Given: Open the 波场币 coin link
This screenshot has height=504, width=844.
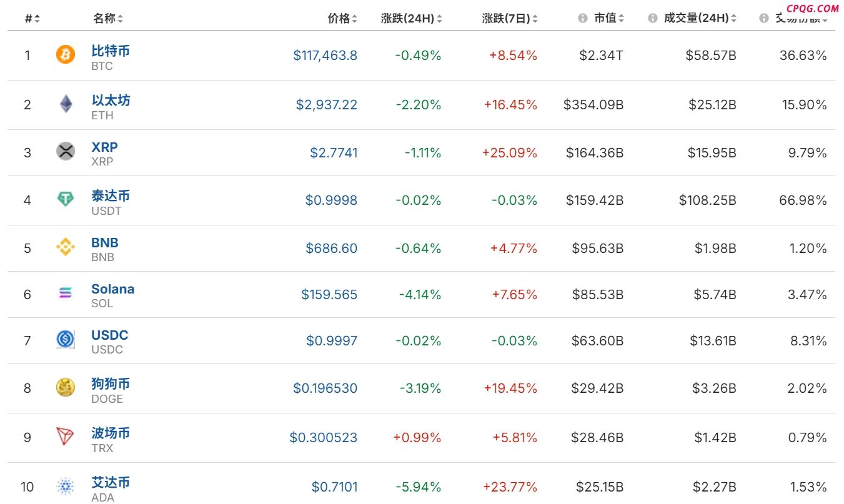Looking at the screenshot, I should (x=111, y=433).
